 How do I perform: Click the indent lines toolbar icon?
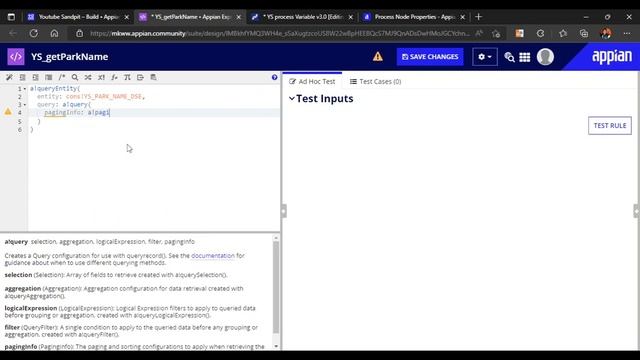(36, 77)
